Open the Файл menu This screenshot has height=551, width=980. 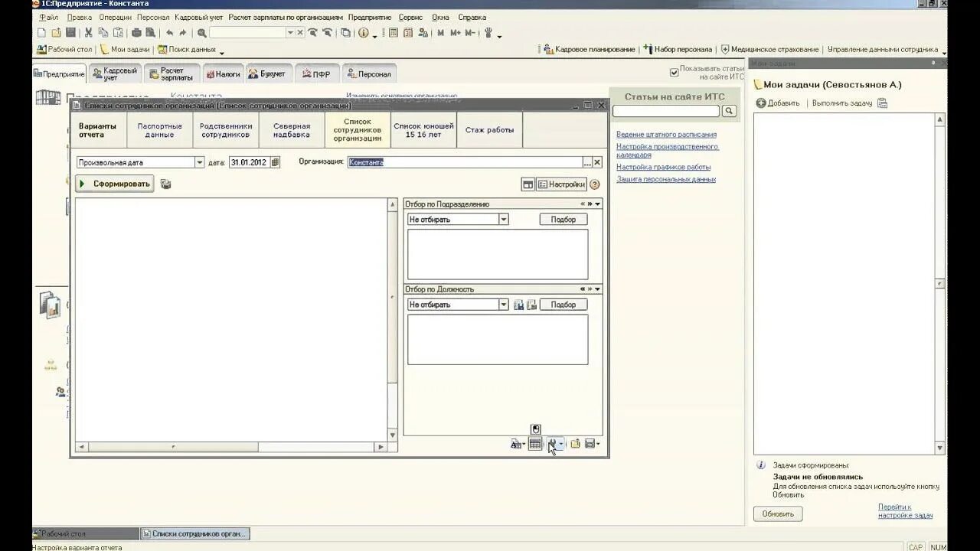tap(48, 17)
